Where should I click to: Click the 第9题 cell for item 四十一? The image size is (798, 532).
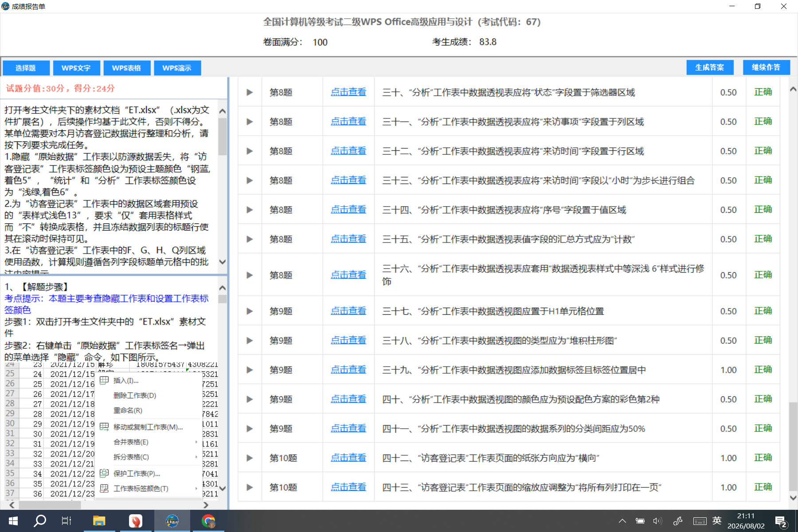[x=281, y=429]
